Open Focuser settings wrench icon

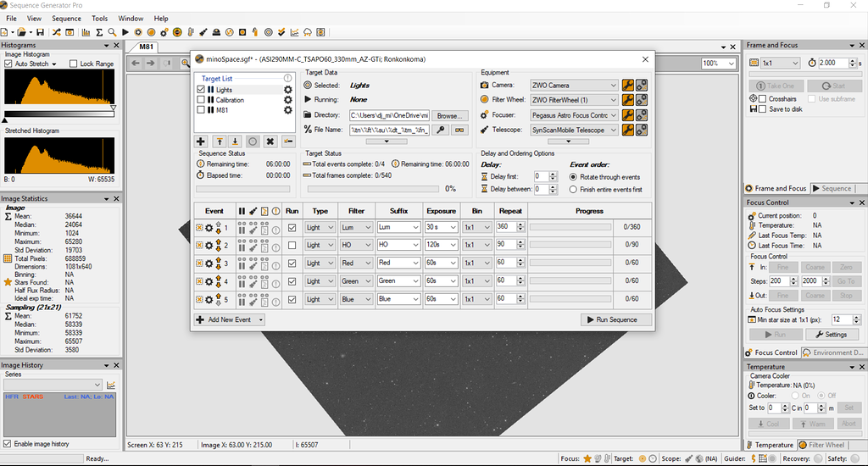(x=628, y=115)
